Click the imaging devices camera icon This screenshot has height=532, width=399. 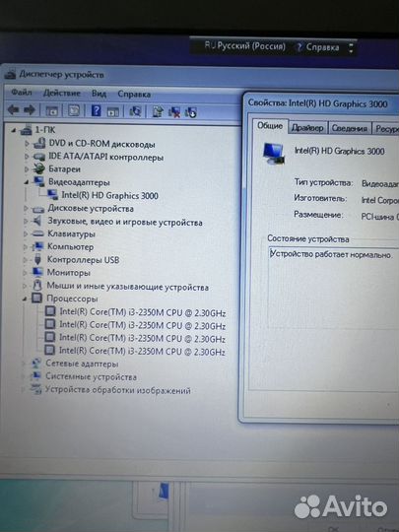coord(35,389)
